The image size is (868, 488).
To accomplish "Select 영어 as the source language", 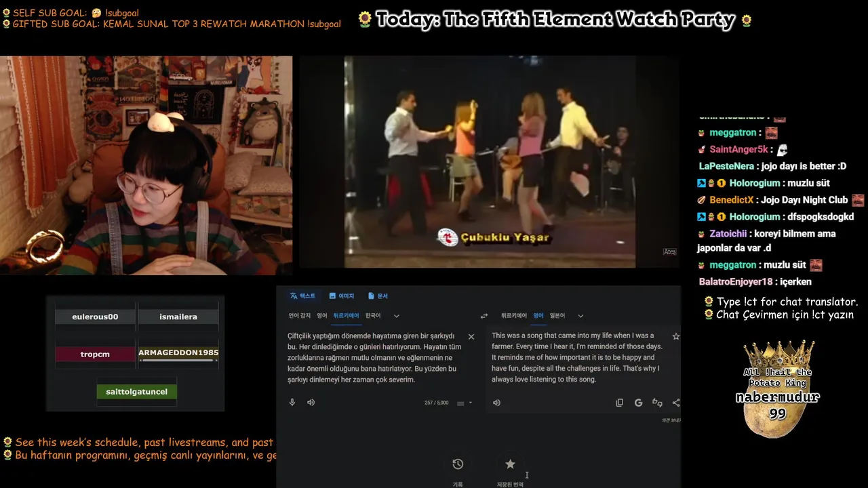I will (322, 316).
